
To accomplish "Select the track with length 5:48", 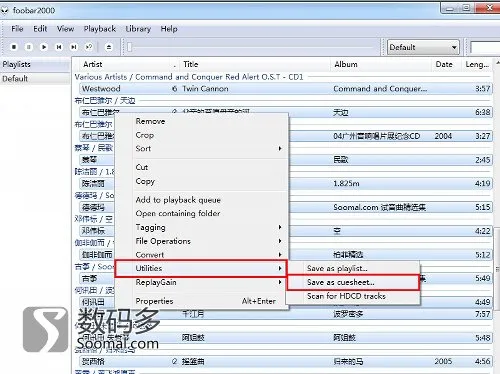I will coord(286,338).
